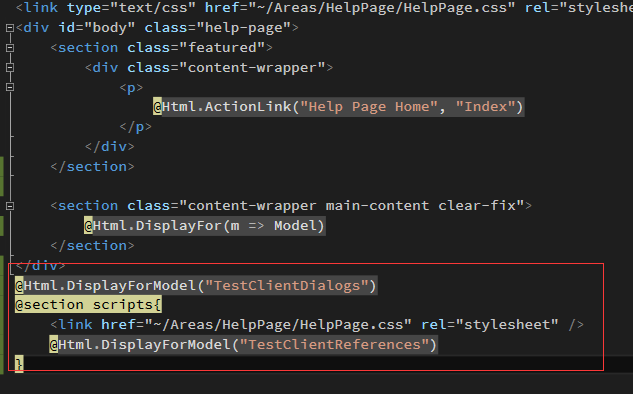
Task: Collapse the opening <p> tag region
Action: point(10,87)
